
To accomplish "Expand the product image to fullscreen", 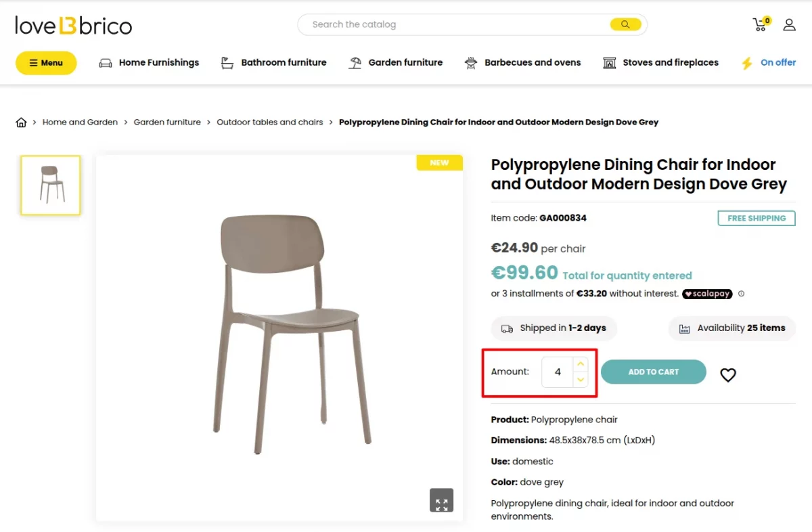I will (441, 501).
